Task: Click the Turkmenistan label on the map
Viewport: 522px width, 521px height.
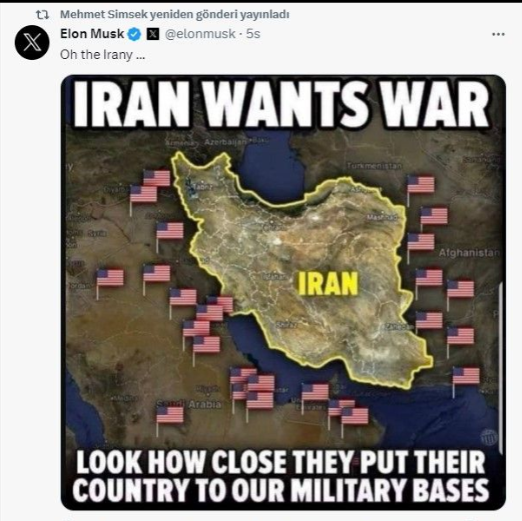Action: point(375,166)
